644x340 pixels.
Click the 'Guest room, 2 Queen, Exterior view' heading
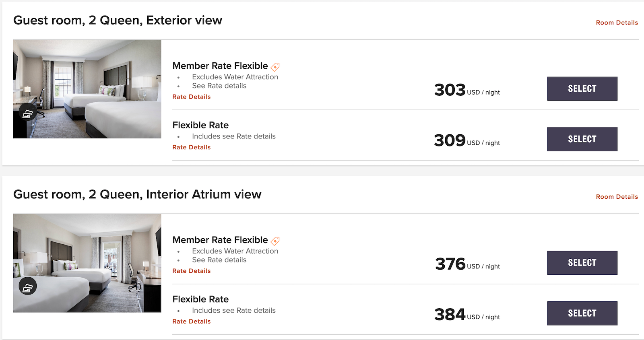[118, 20]
